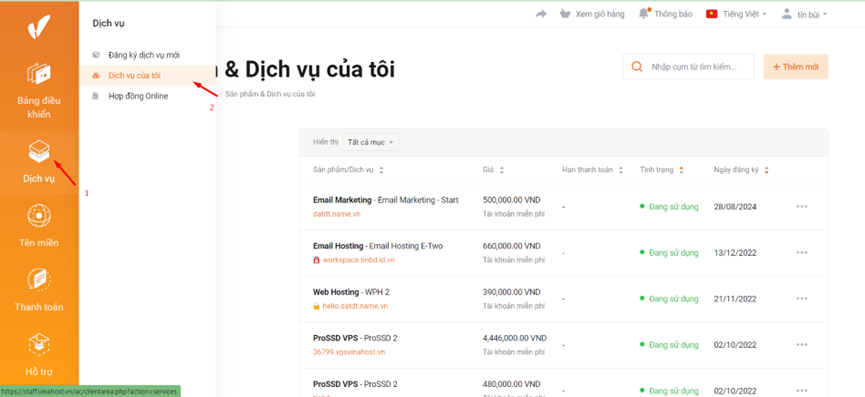Open the datdt.name.vn service link
The height and width of the screenshot is (397, 865).
tap(337, 214)
